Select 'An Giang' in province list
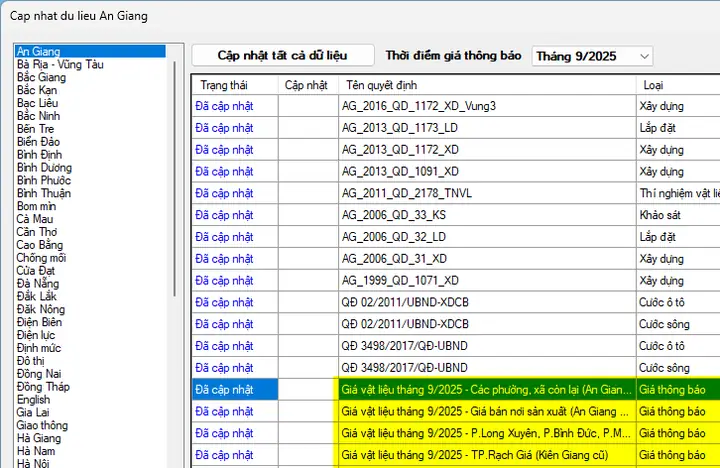Screen dimensions: 720x468 (x=90, y=51)
